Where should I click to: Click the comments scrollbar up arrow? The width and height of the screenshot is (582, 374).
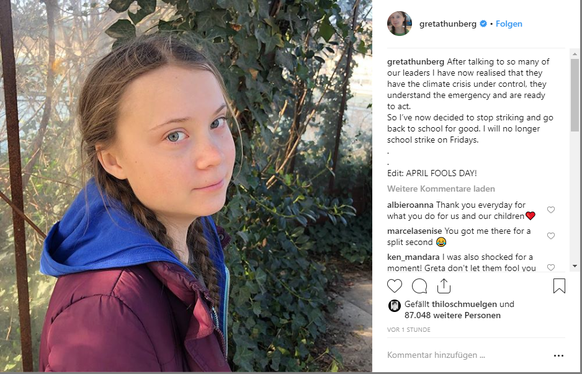tap(575, 54)
